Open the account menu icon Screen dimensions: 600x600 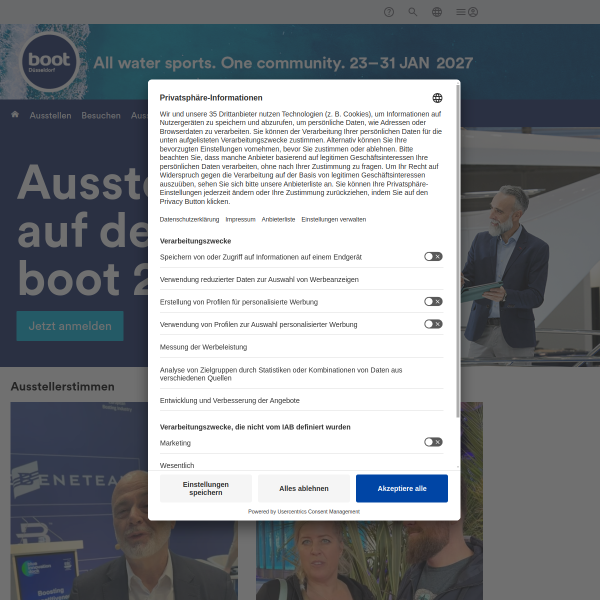pos(467,12)
